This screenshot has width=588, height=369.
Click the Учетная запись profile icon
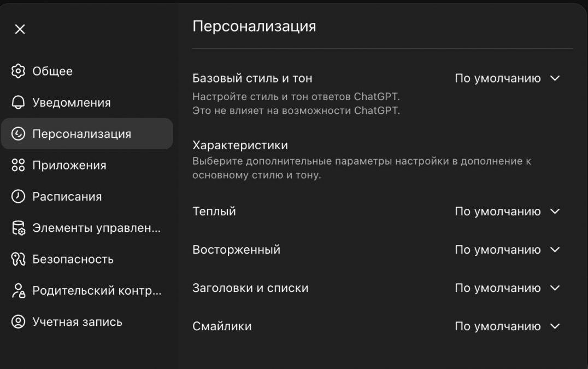point(19,322)
